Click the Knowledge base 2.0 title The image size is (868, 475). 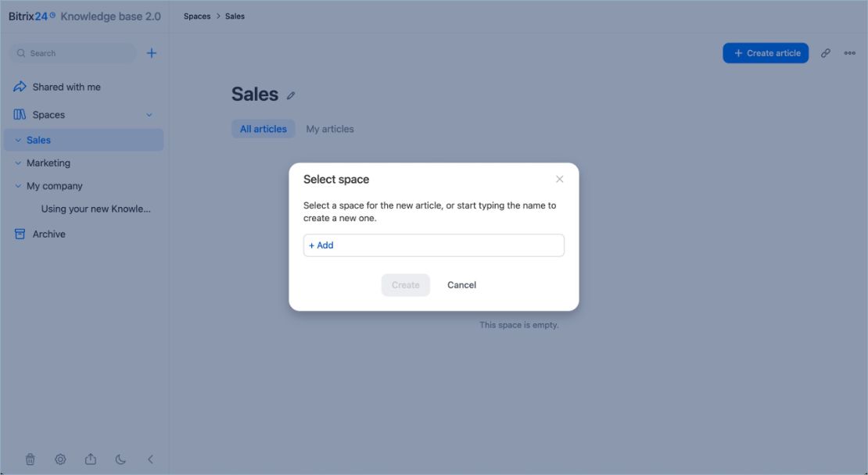(111, 16)
